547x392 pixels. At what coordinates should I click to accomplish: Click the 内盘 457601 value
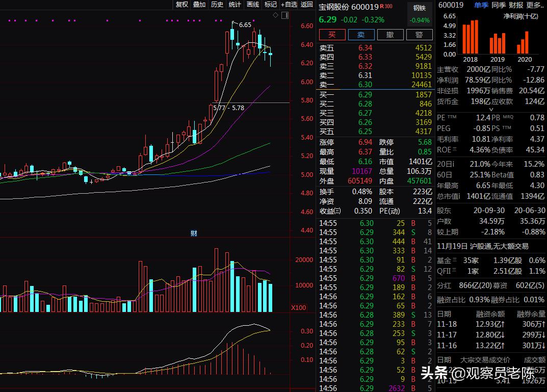coord(420,181)
